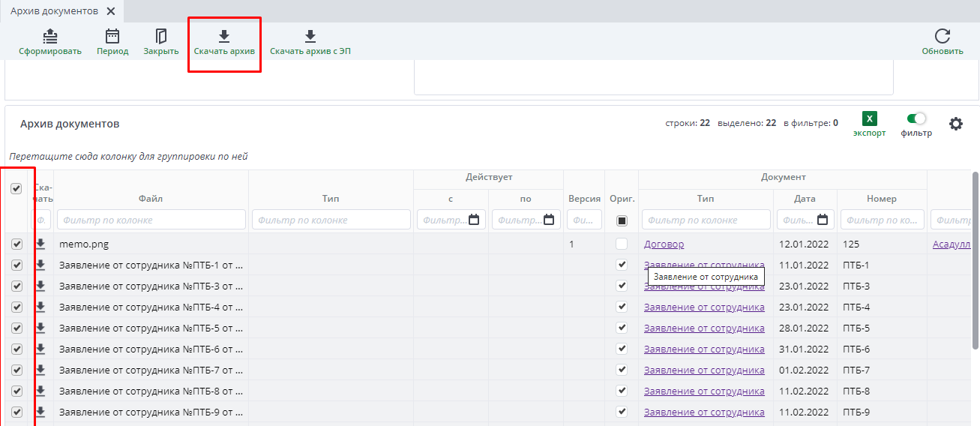Refresh the list with Обновить

point(943,37)
